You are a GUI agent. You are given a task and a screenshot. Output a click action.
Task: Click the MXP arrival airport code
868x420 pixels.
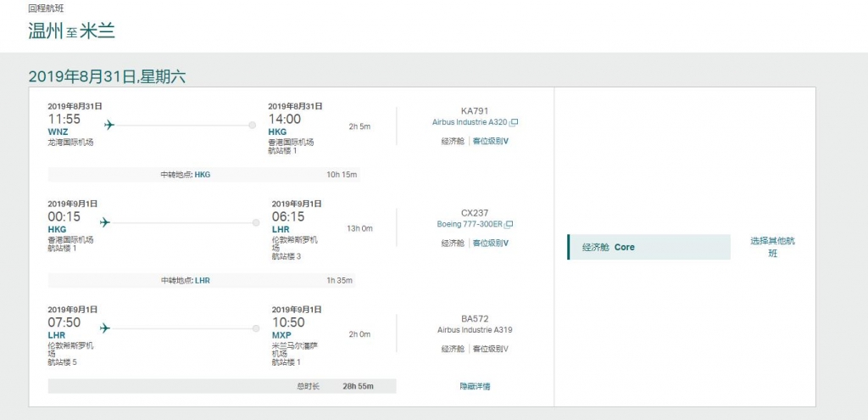click(281, 335)
